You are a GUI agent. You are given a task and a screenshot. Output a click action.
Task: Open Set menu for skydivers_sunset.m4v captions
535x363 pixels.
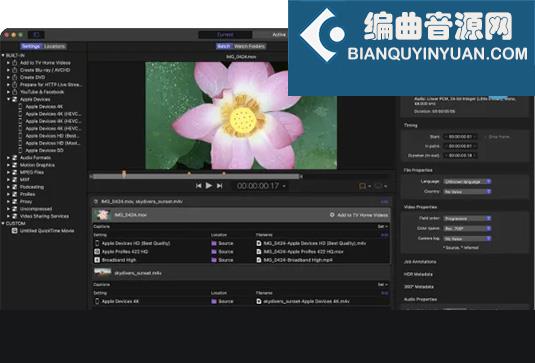click(383, 285)
